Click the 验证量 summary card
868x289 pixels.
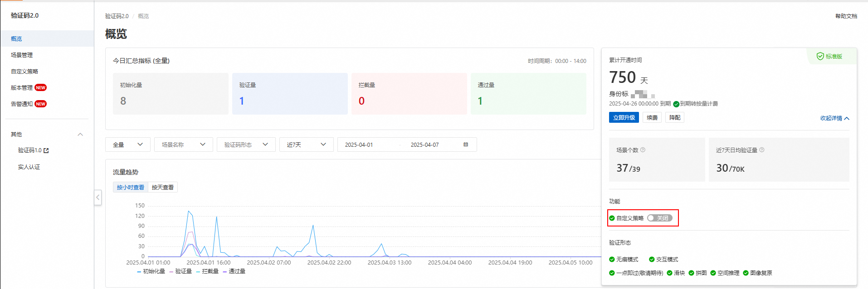(x=290, y=94)
